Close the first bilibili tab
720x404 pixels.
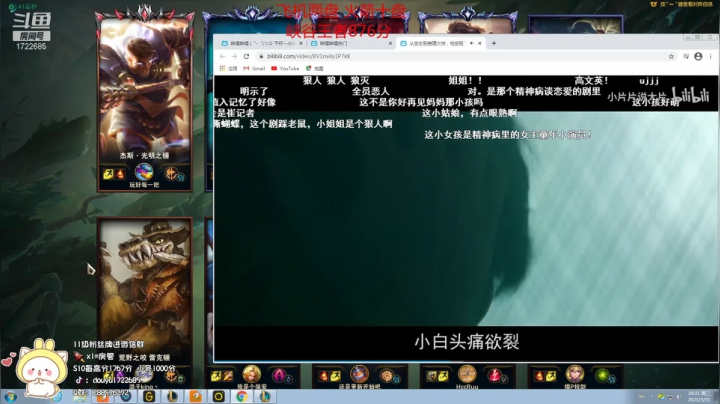(301, 43)
